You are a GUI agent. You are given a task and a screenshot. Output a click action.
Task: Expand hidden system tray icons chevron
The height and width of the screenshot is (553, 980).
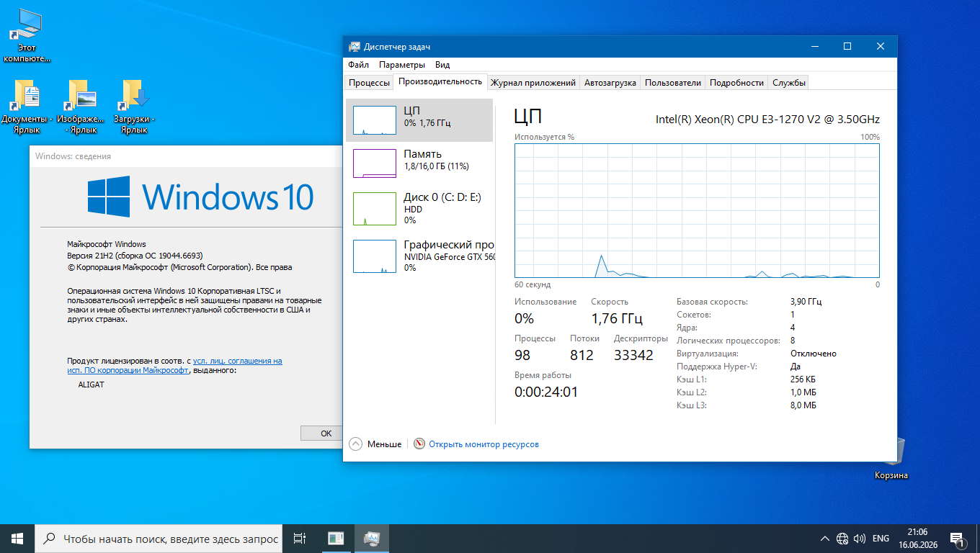tap(825, 539)
